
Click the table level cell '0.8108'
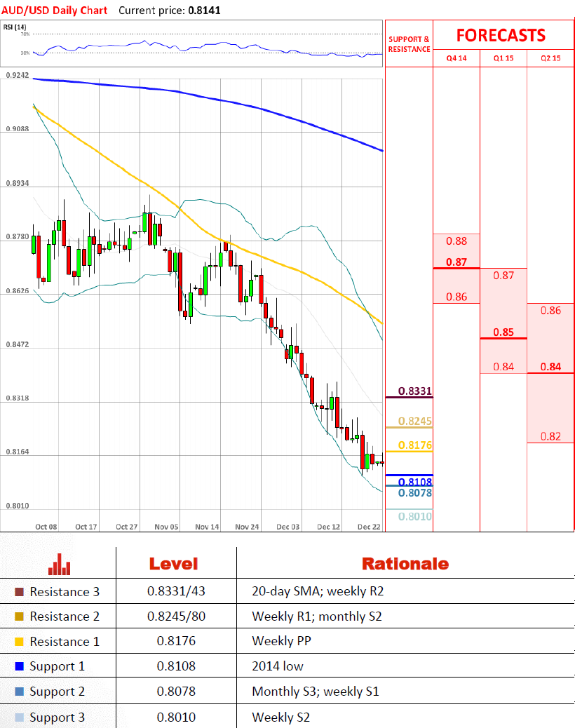point(176,666)
